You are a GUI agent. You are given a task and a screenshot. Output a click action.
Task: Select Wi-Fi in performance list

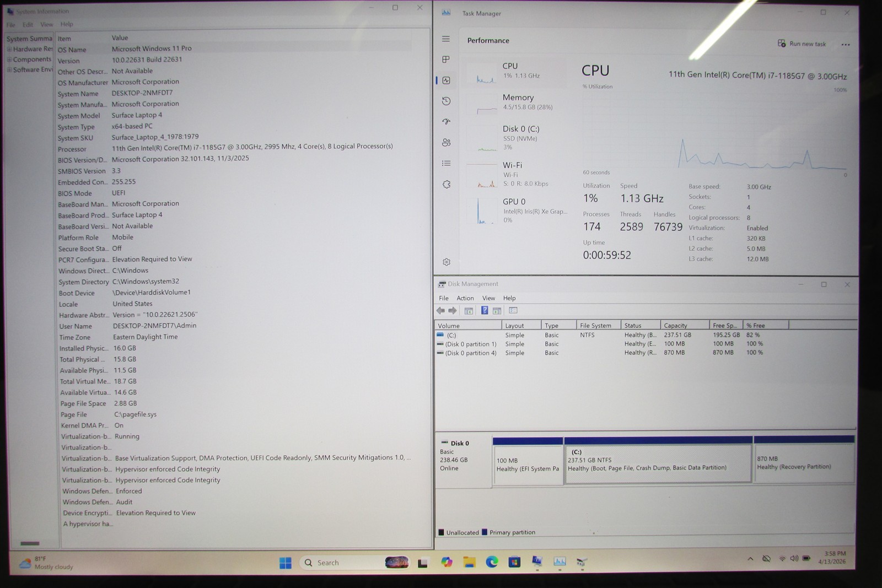pos(516,174)
